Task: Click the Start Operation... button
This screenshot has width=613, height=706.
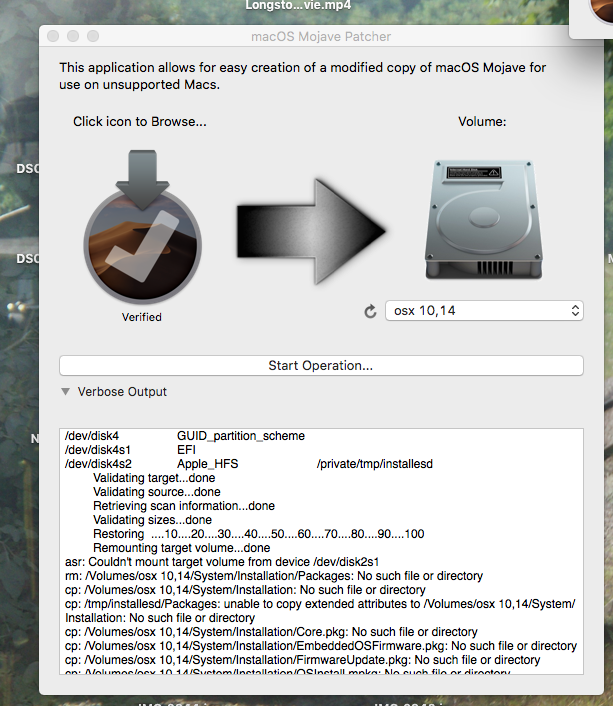Action: click(x=321, y=366)
